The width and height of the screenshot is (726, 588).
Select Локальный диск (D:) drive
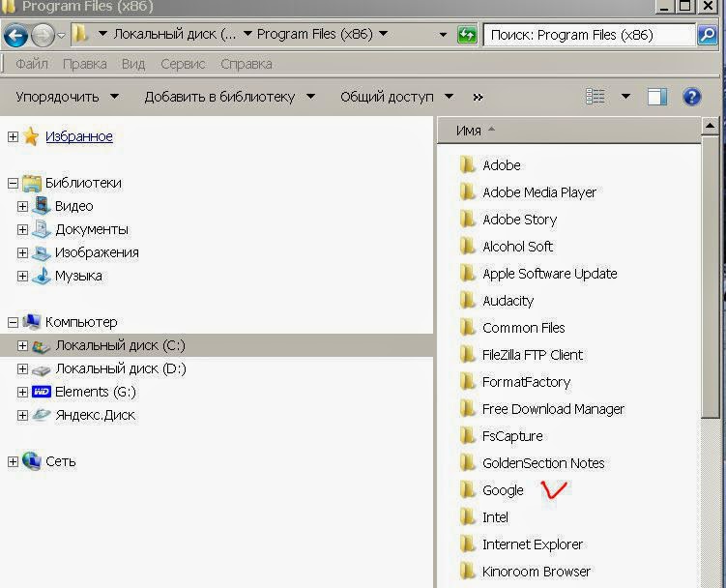[x=121, y=368]
